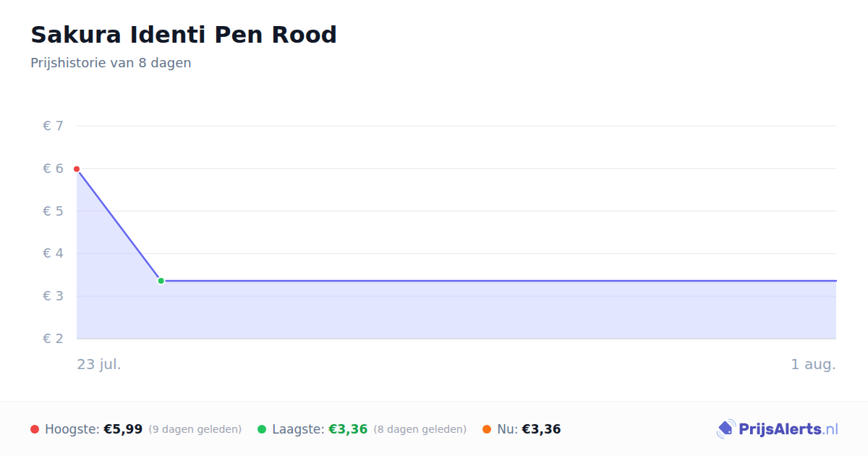
Task: Click the € 3 axis label
Action: pos(53,296)
